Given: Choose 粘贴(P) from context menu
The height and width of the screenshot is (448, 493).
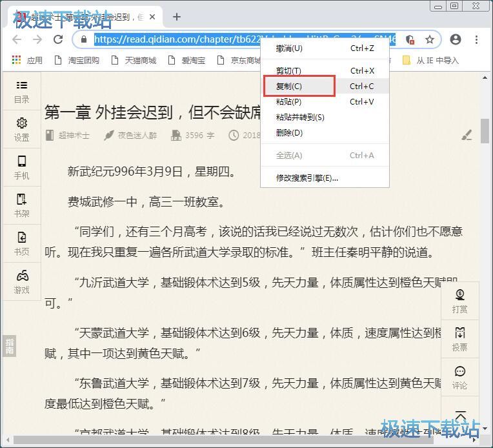Looking at the screenshot, I should [325, 101].
